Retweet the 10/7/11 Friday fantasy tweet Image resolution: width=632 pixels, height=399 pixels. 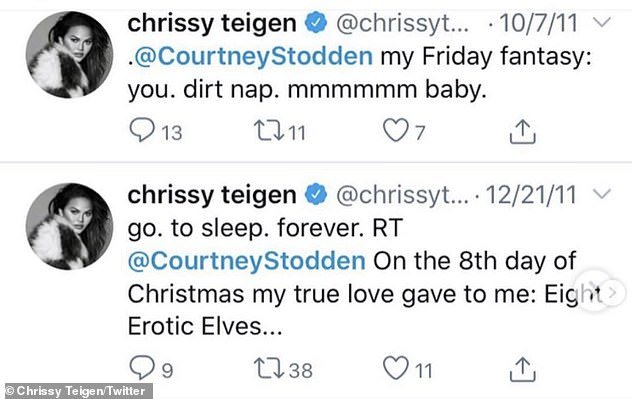pos(269,131)
